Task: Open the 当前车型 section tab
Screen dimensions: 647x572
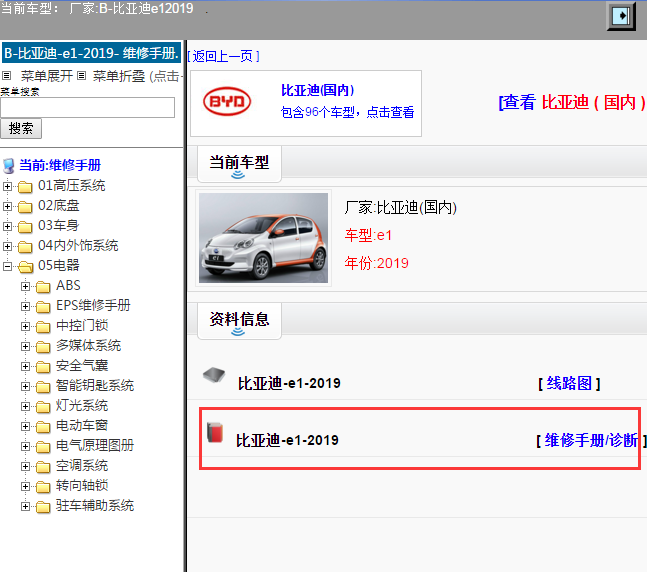Action: coord(239,164)
